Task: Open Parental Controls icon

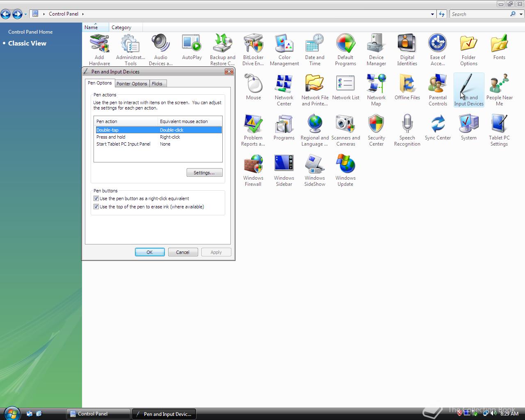Action: tap(438, 90)
